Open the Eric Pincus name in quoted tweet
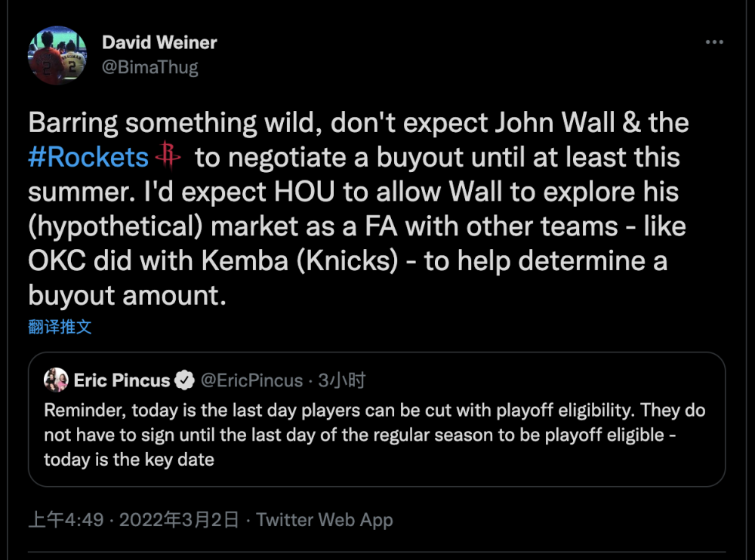 click(x=122, y=380)
